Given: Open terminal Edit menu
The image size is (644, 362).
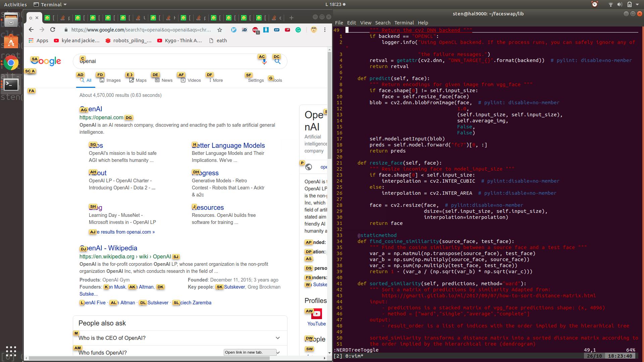Looking at the screenshot, I should coord(352,22).
